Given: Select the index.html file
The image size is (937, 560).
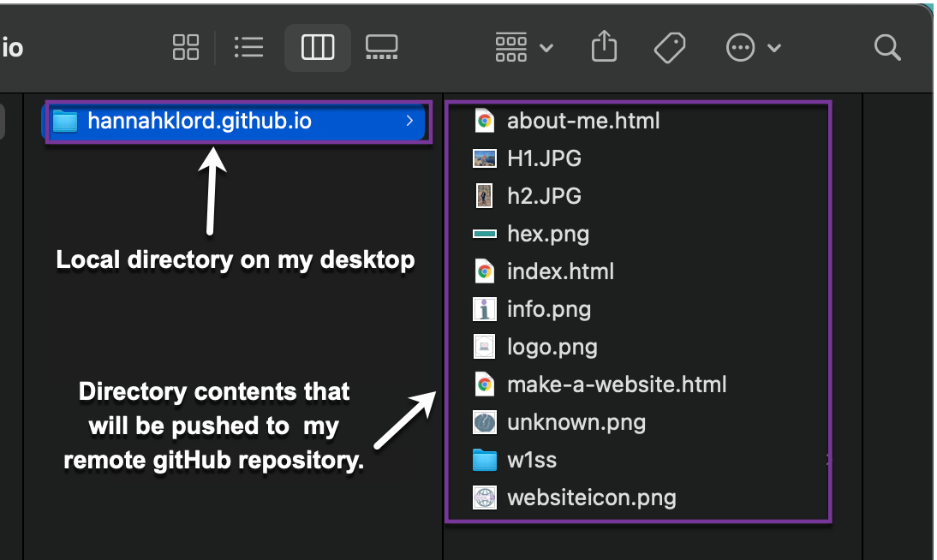Looking at the screenshot, I should pos(560,271).
